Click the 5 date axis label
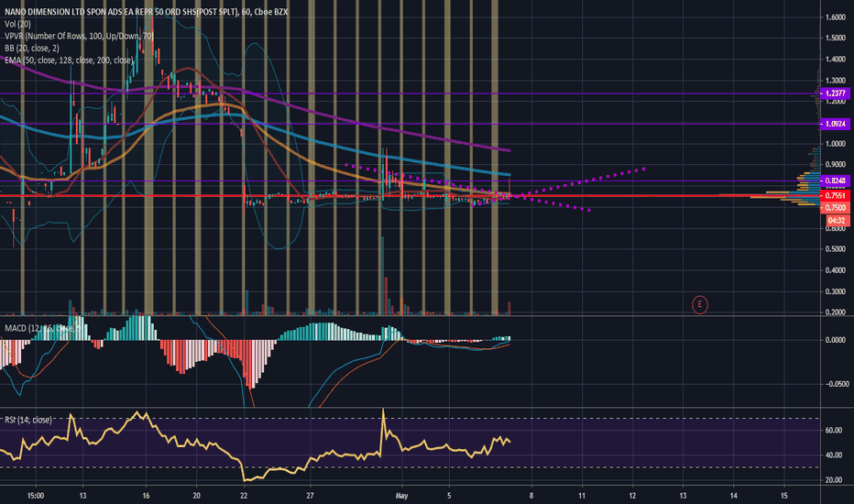Viewport: 854px width, 504px height. tap(449, 496)
